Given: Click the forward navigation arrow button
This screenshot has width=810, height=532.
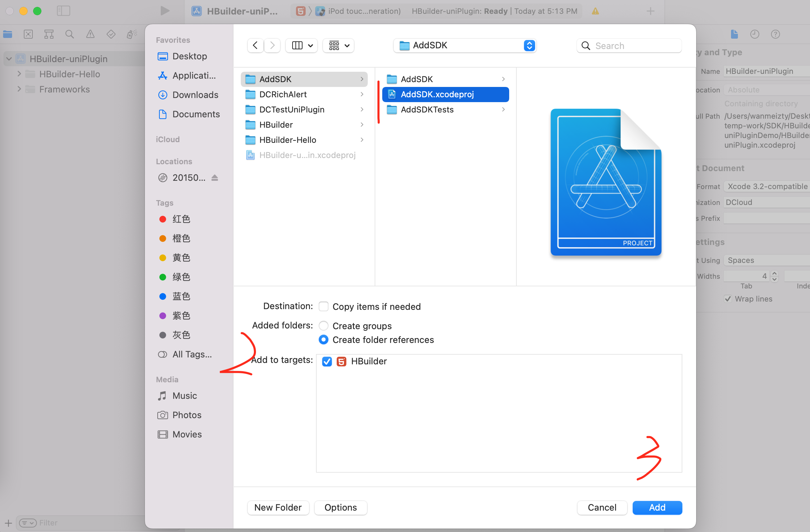Looking at the screenshot, I should [272, 45].
